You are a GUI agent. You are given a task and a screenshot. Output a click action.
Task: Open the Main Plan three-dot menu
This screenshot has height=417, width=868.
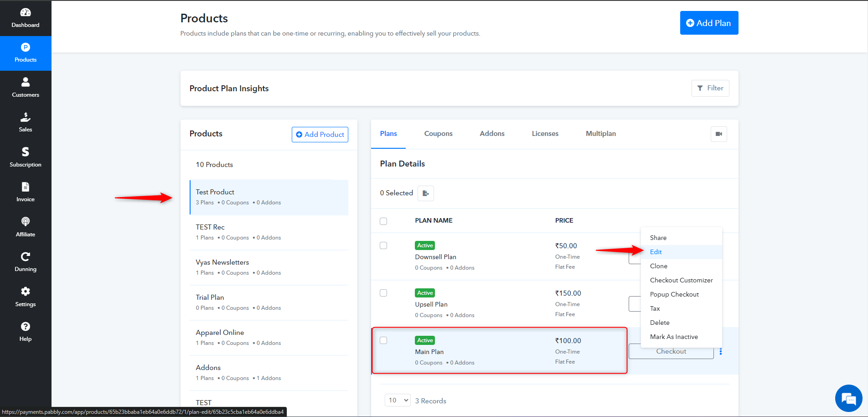point(721,351)
